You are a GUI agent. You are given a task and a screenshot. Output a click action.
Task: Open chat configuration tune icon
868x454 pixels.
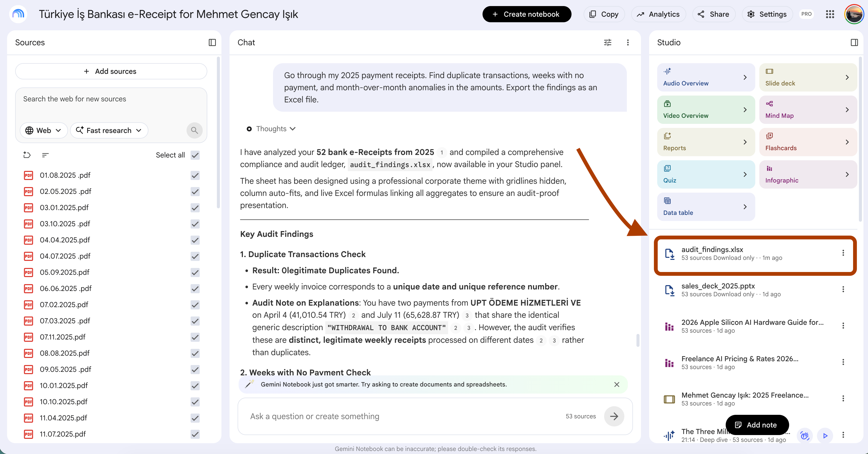608,42
